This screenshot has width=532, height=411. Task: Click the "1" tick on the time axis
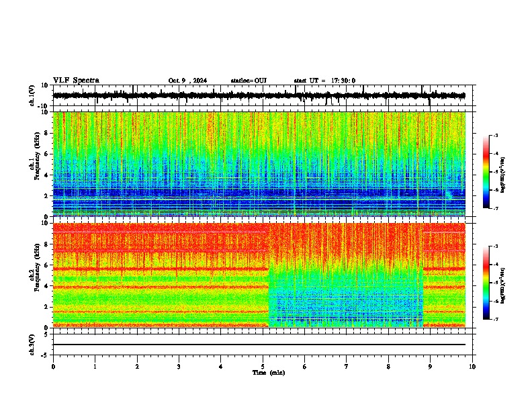point(95,367)
